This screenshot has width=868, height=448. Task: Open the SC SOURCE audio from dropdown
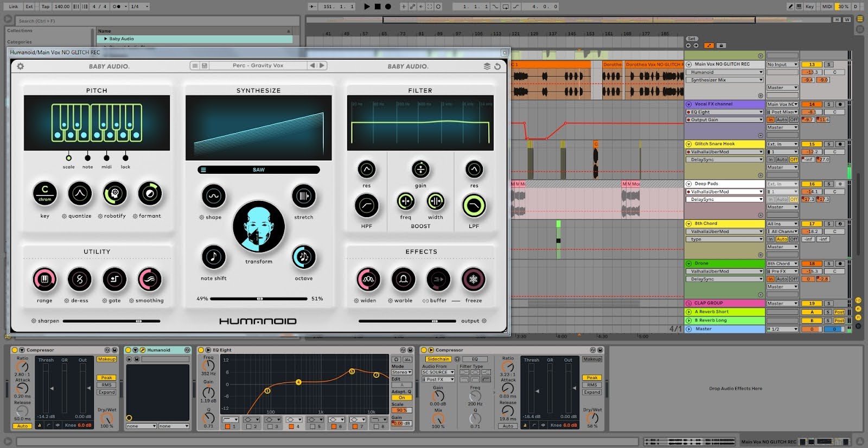pyautogui.click(x=438, y=373)
